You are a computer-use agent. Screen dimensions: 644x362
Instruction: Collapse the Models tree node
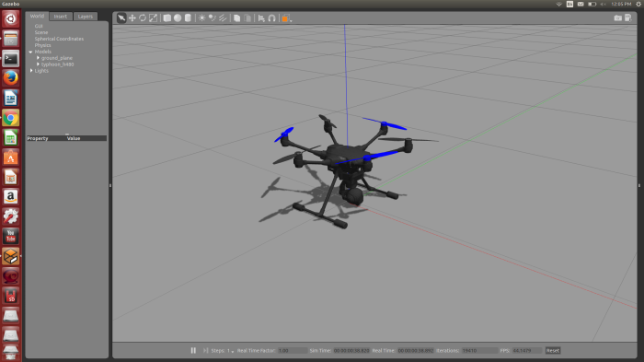(x=30, y=52)
